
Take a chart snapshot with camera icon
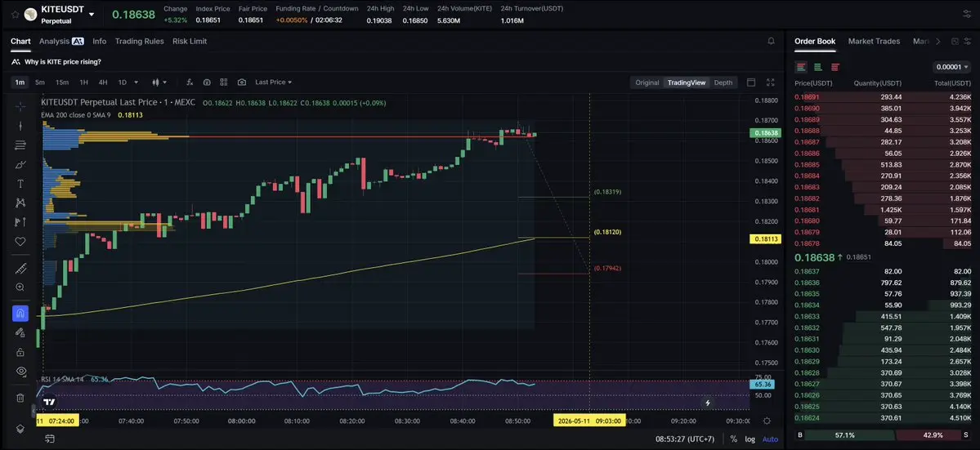pyautogui.click(x=242, y=82)
